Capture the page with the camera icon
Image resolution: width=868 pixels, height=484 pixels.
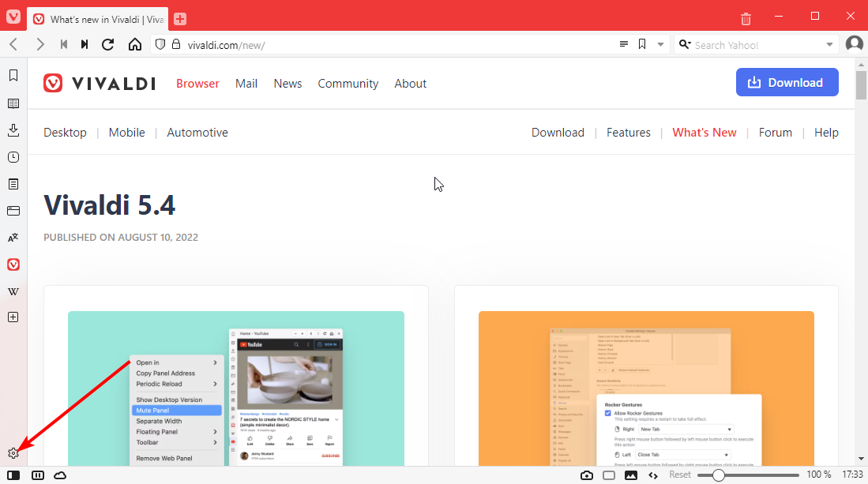click(x=587, y=475)
